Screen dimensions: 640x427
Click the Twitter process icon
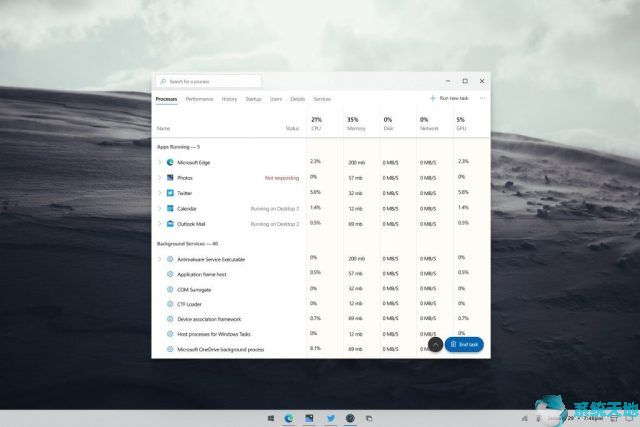tap(170, 193)
